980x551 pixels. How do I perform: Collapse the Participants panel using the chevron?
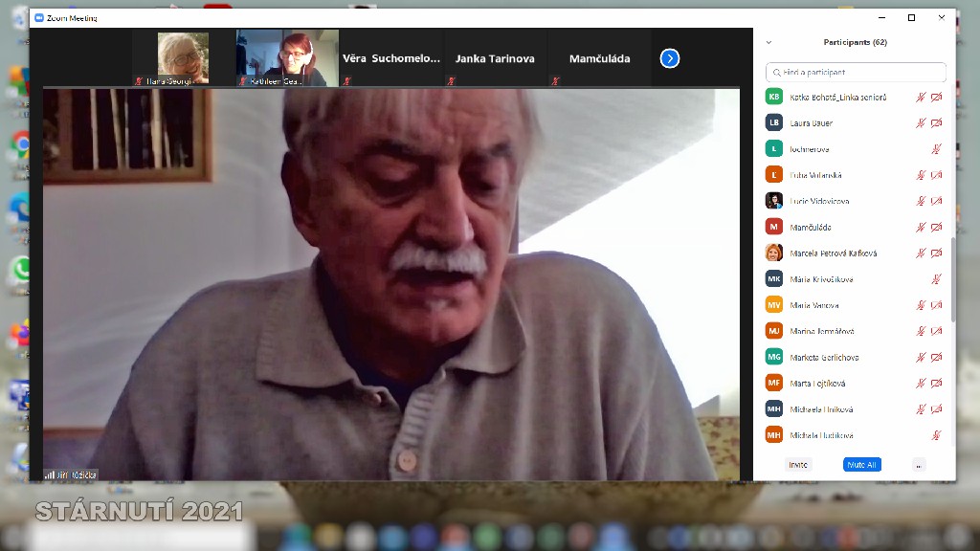click(768, 43)
